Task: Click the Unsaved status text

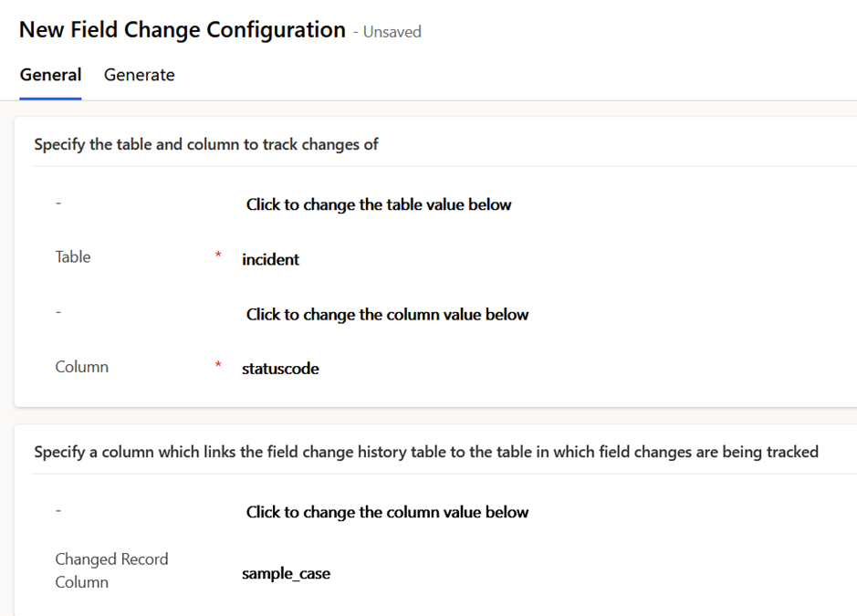Action: click(392, 32)
